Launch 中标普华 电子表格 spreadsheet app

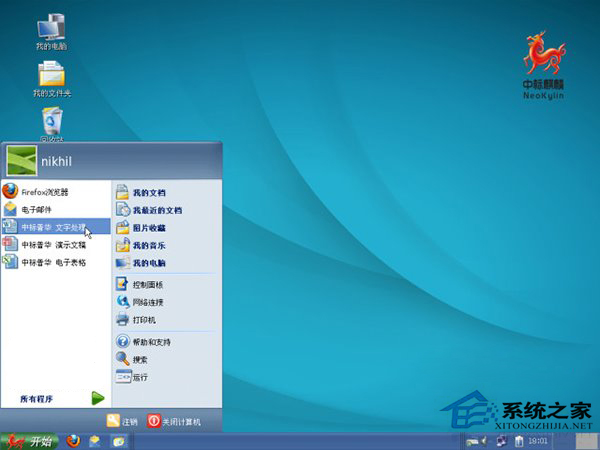point(56,262)
